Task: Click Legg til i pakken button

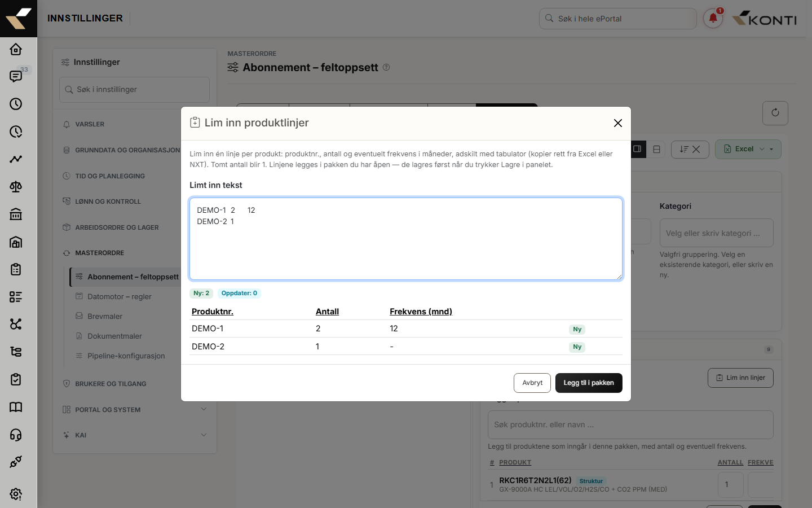Action: tap(589, 383)
